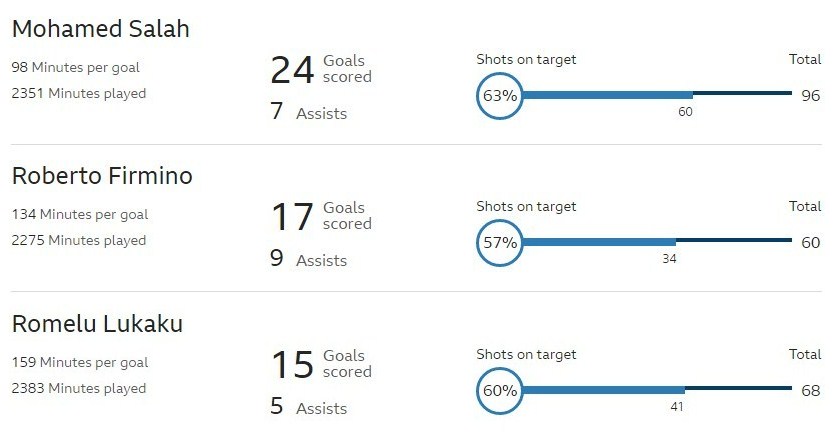Click Lukaku's shots on target bar

coord(602,390)
